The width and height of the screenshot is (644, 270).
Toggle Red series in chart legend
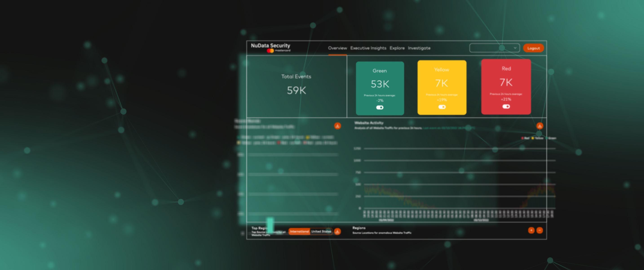(525, 138)
